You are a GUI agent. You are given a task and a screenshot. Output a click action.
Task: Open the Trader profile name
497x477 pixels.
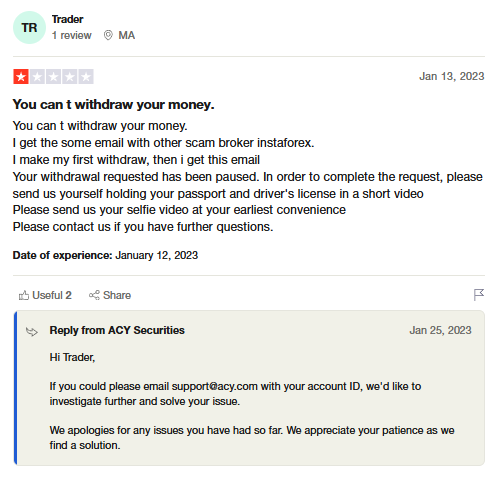67,19
